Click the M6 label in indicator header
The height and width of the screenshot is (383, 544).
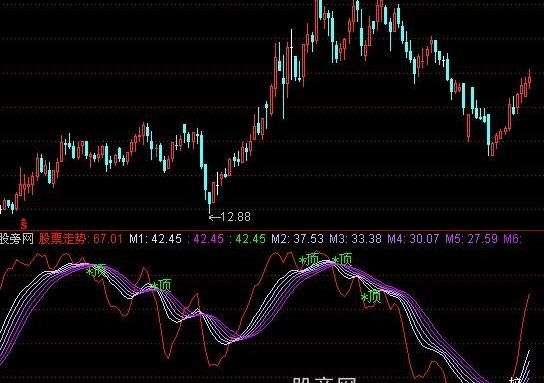pos(512,239)
